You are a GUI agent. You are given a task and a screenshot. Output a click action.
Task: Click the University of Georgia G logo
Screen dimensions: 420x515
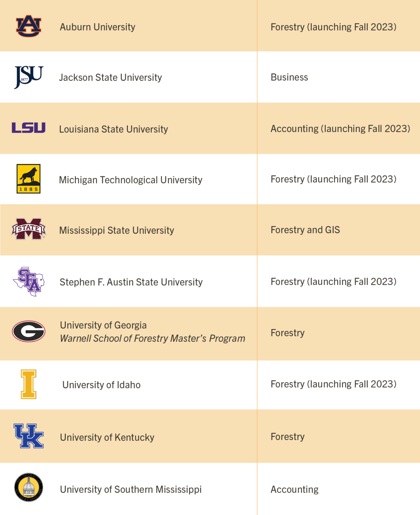(29, 331)
